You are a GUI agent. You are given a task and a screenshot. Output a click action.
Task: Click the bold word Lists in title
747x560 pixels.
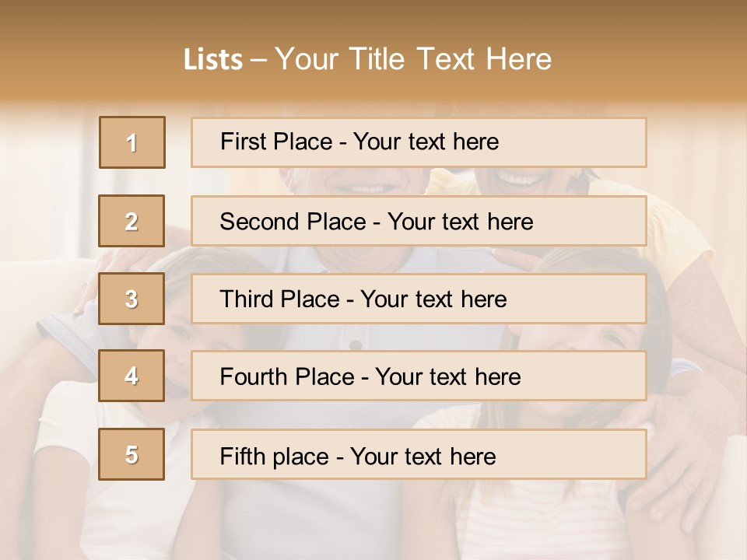click(x=213, y=60)
